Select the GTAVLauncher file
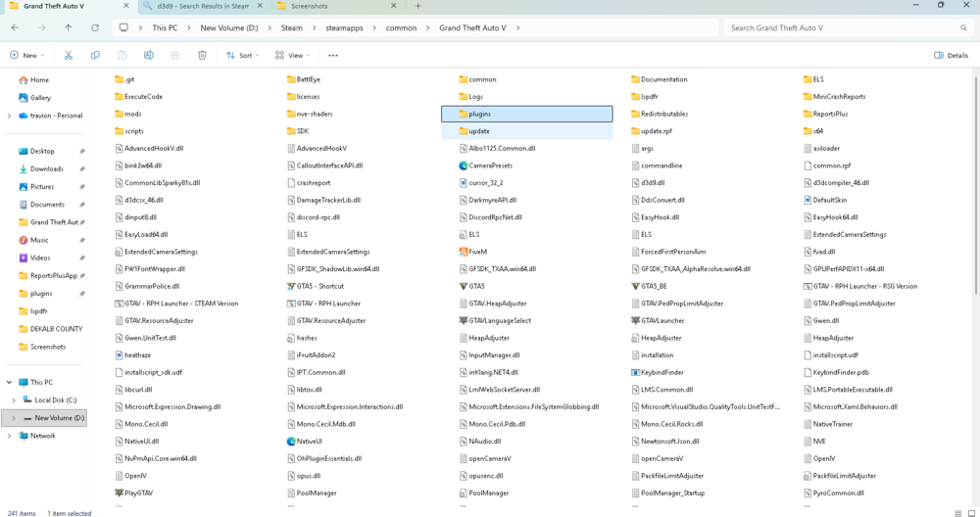 point(658,320)
